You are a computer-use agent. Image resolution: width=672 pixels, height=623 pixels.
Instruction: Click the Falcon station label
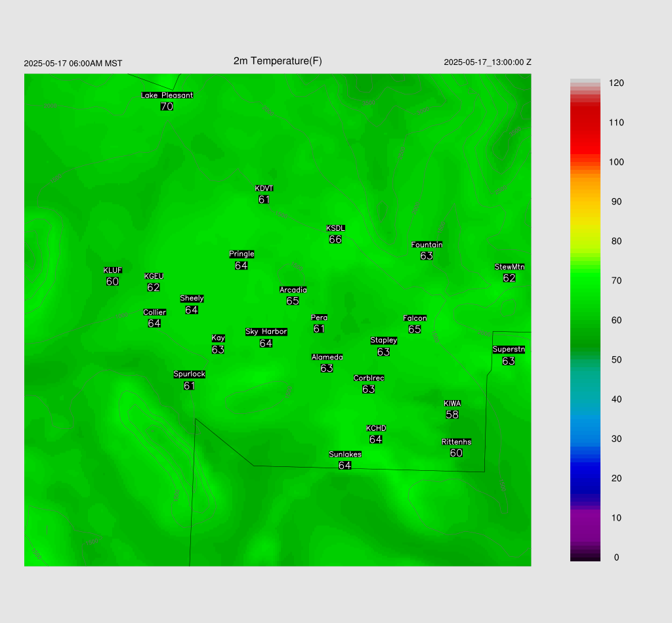coord(415,318)
